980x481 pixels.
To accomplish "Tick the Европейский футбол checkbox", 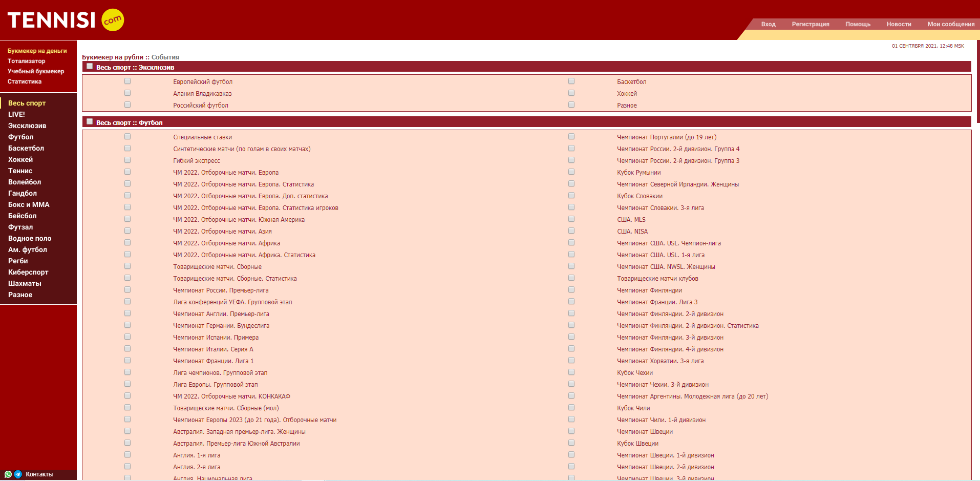I will [127, 81].
